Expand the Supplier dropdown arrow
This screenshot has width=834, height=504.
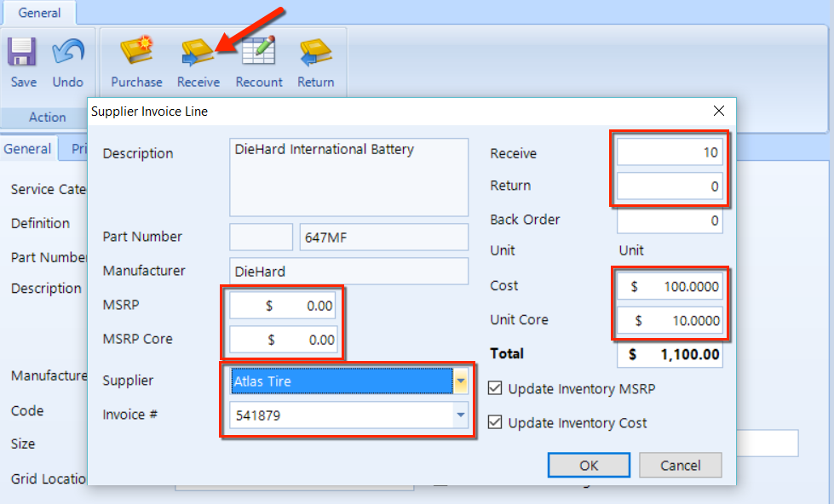coord(461,381)
